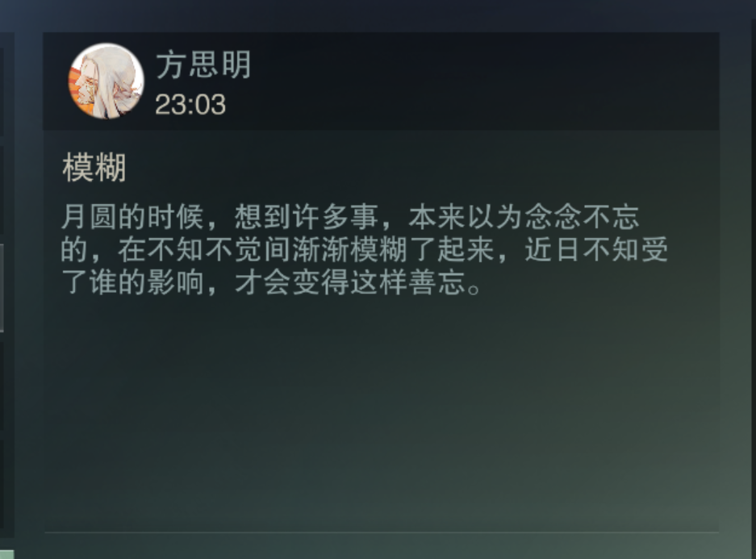Click the phrase 近日不知受 in the post
This screenshot has width=756, height=559.
(596, 249)
